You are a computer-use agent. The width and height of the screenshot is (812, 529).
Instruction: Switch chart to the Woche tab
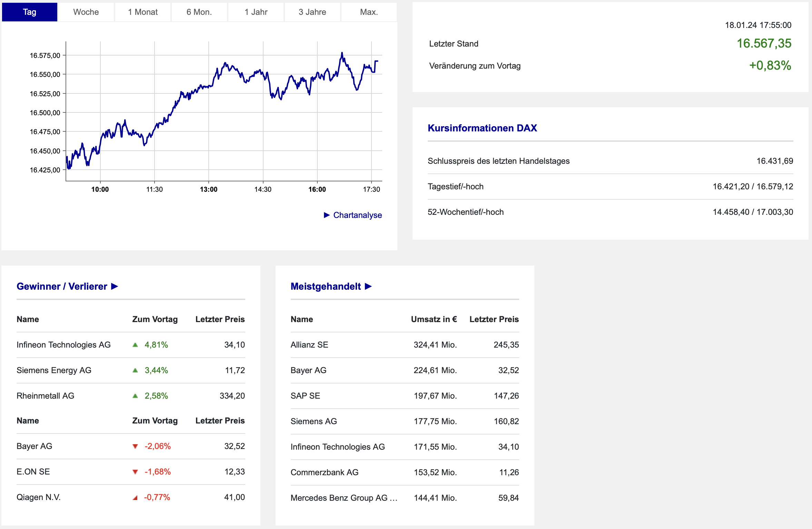tap(86, 12)
